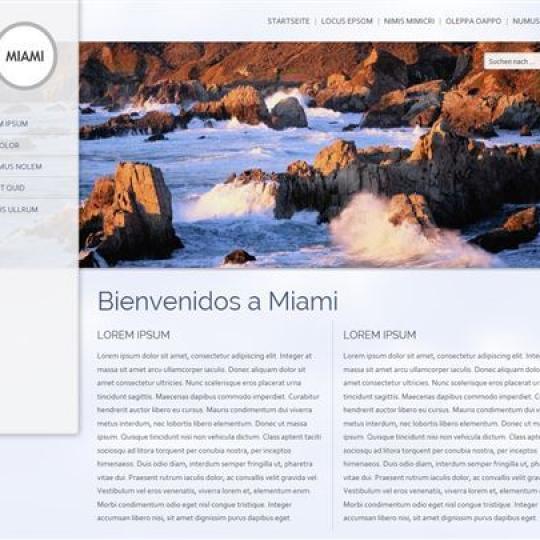Select the right column LOREM IPSUM heading
Screen dimensions: 540x540
pyautogui.click(x=380, y=335)
